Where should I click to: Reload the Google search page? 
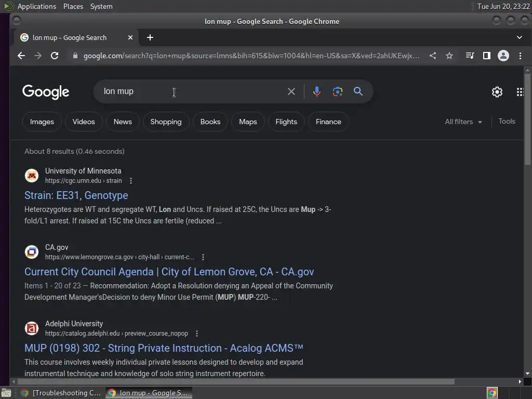tap(55, 56)
